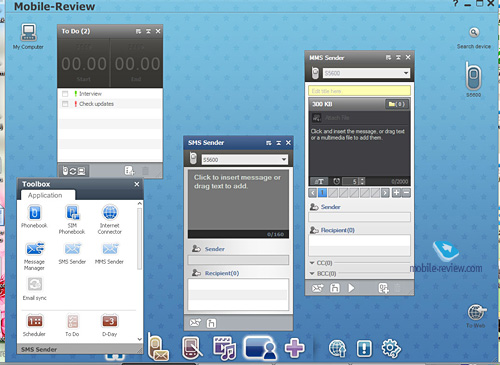Click the trash icon in To Do window
Screen dimensions: 500x365
point(145,171)
